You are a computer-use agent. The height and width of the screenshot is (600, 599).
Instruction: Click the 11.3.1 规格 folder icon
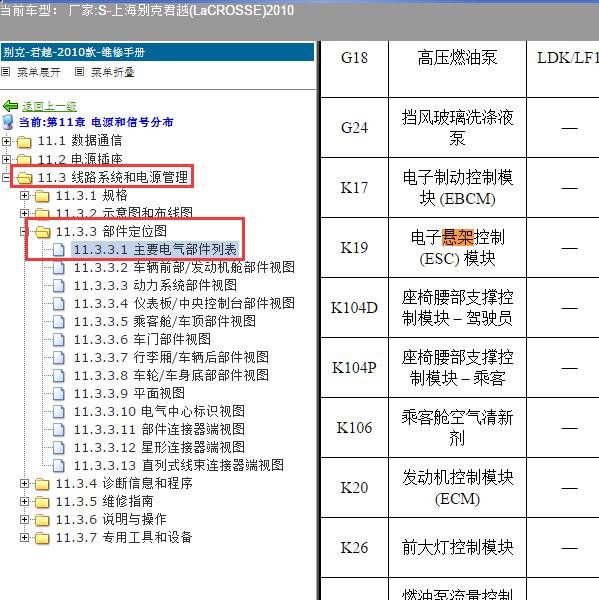42,196
